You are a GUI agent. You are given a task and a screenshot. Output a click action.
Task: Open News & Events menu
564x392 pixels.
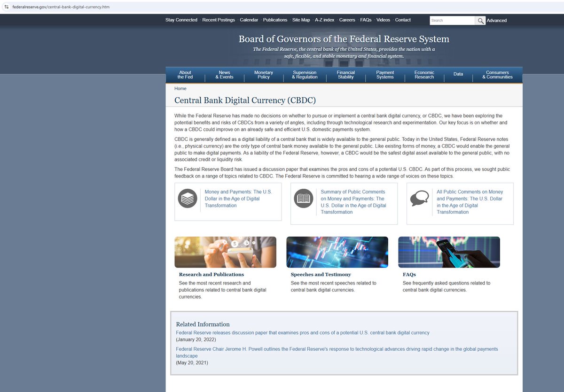click(225, 75)
